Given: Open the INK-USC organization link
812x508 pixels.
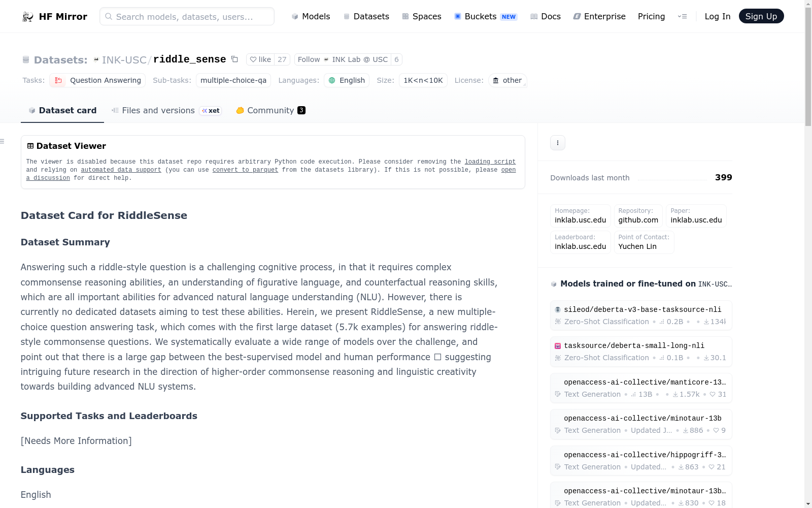Looking at the screenshot, I should tap(124, 60).
